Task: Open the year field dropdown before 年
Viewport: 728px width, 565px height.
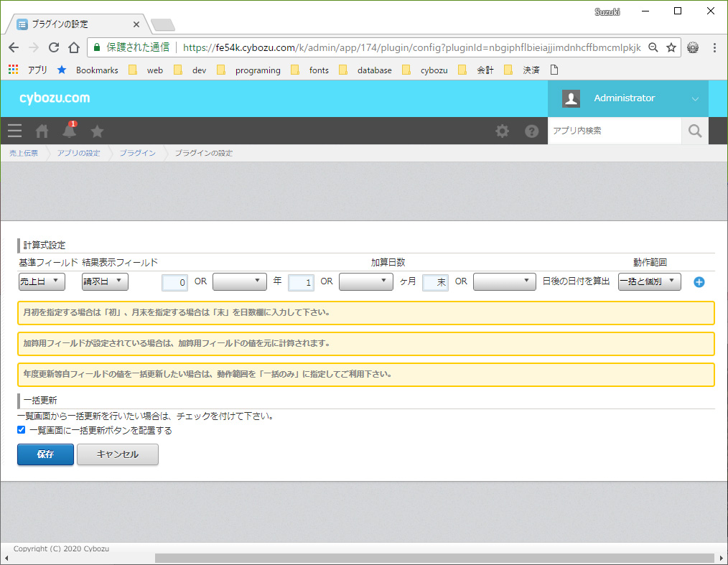Action: [x=240, y=281]
